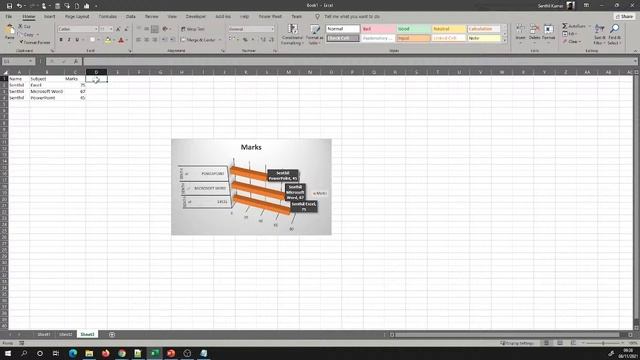
Task: Open the Name Box dropdown
Action: [30, 61]
